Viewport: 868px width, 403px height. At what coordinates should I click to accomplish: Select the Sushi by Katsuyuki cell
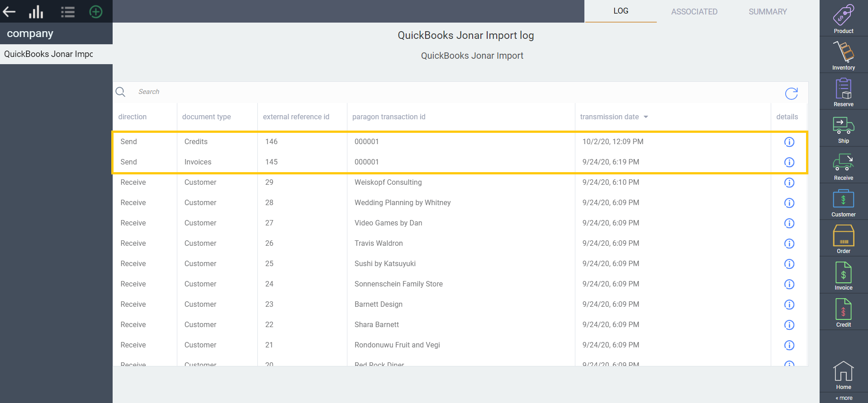coord(385,263)
